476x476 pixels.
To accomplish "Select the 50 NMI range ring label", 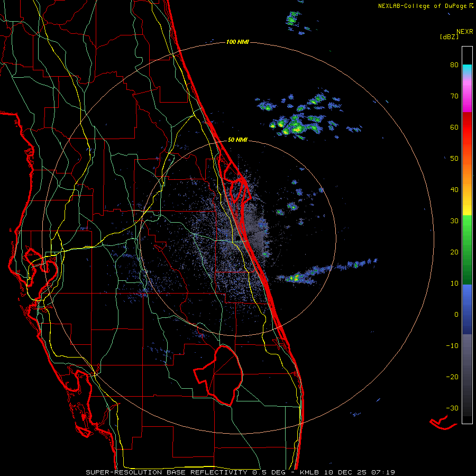I will point(237,140).
